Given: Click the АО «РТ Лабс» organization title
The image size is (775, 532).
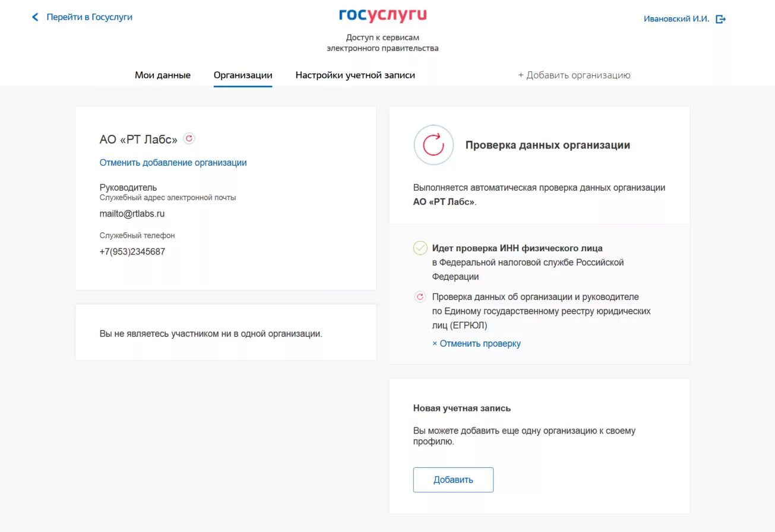Looking at the screenshot, I should (138, 140).
